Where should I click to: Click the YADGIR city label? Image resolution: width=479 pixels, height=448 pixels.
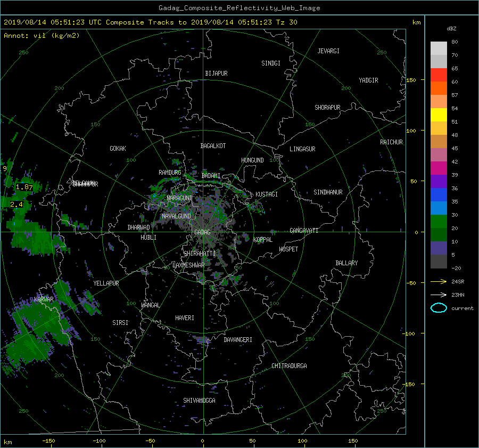[368, 80]
